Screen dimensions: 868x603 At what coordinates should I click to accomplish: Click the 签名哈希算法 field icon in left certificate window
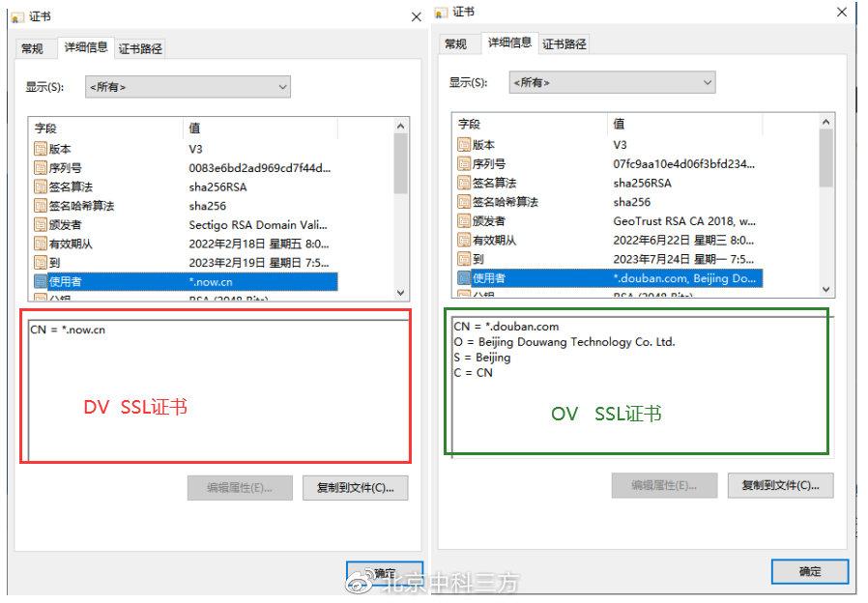pyautogui.click(x=41, y=206)
